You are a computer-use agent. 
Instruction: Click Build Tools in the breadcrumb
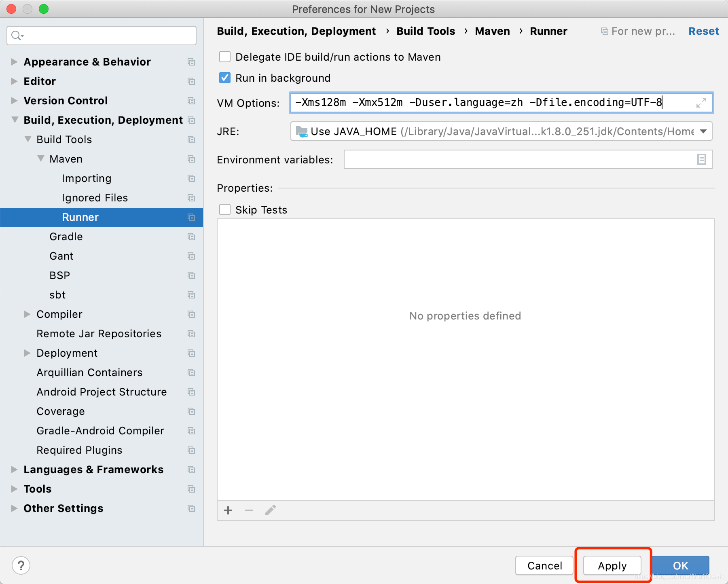[x=426, y=31]
